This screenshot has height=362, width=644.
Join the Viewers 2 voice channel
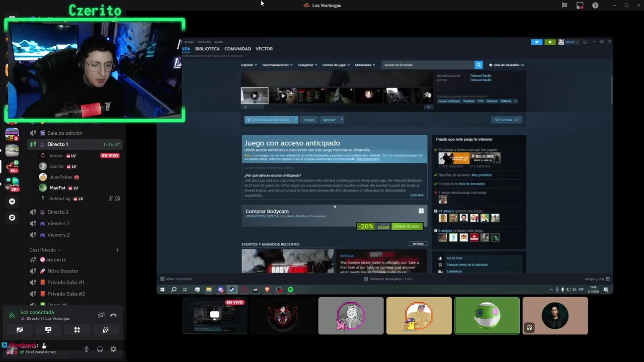pos(75,235)
